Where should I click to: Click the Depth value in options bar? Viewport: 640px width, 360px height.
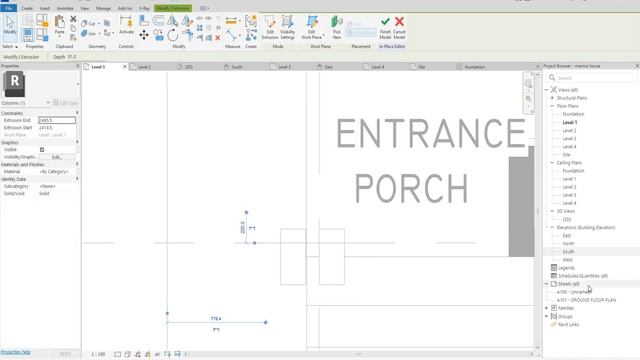point(72,57)
